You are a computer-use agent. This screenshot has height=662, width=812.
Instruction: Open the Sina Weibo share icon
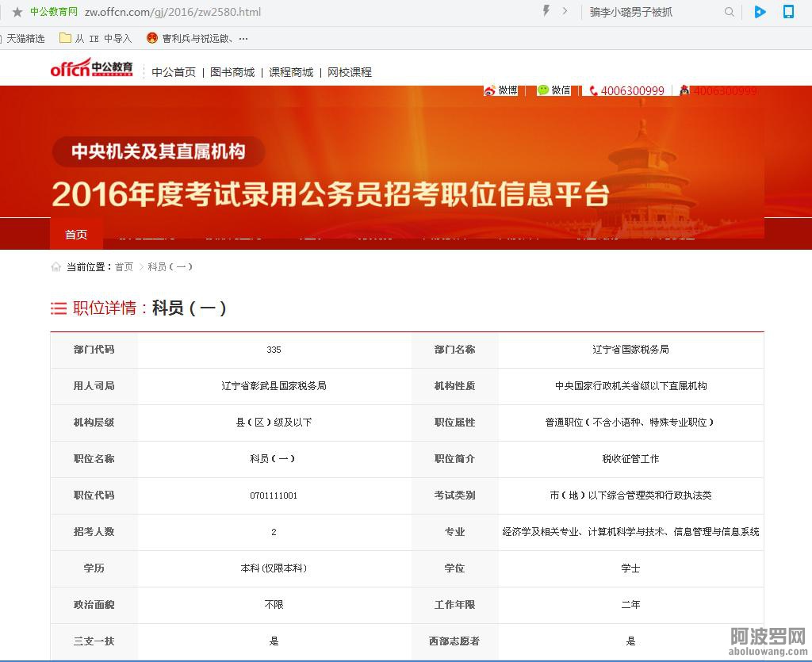[x=489, y=90]
